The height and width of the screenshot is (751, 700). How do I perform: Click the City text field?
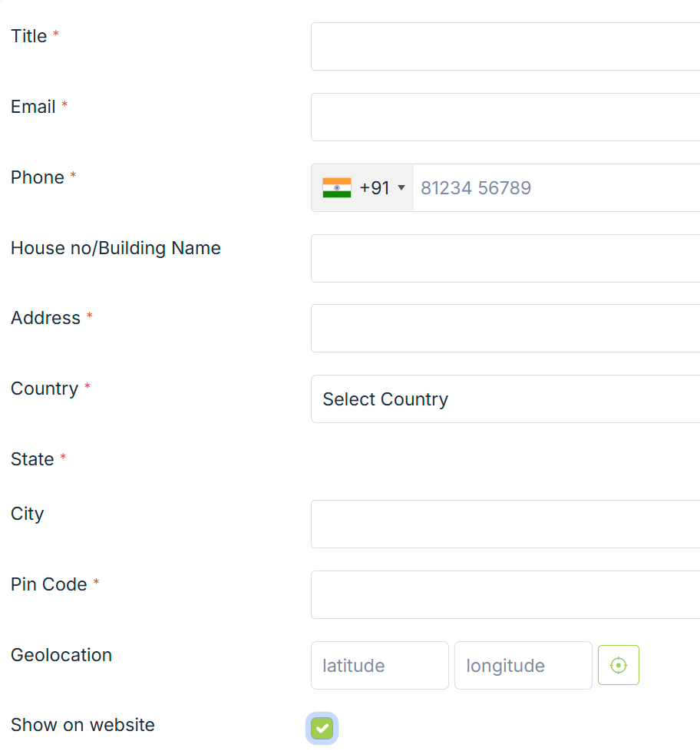[505, 524]
